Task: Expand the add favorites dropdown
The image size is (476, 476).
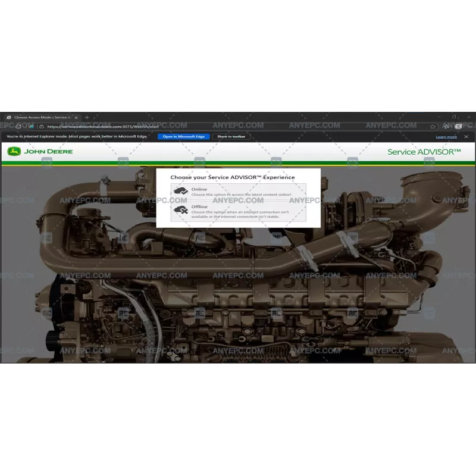Action: tap(447, 126)
